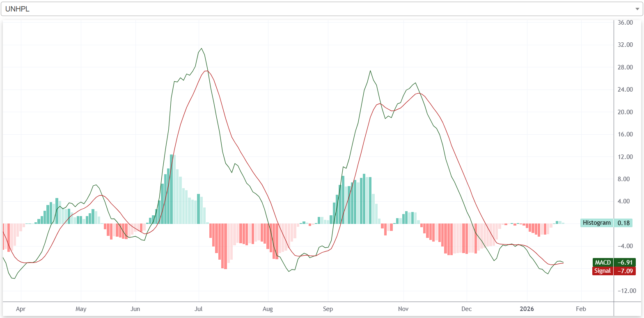
Task: Select the Apr label on time axis
Action: coord(21,309)
